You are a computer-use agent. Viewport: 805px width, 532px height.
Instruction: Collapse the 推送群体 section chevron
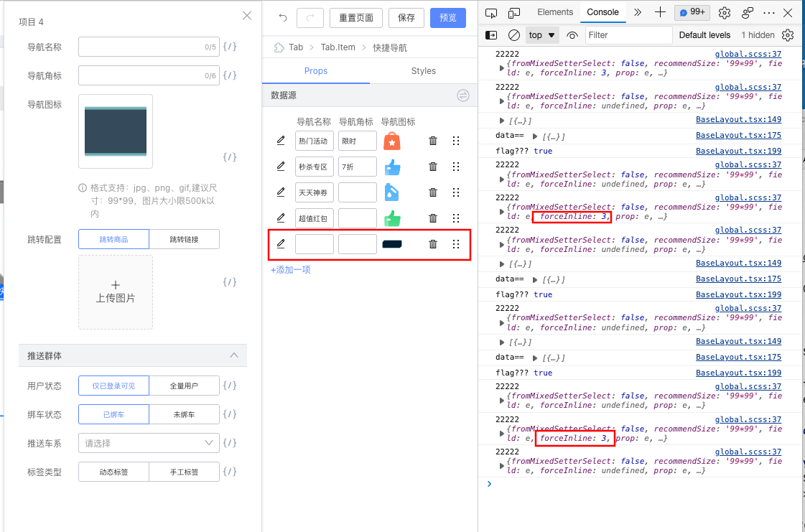click(233, 355)
